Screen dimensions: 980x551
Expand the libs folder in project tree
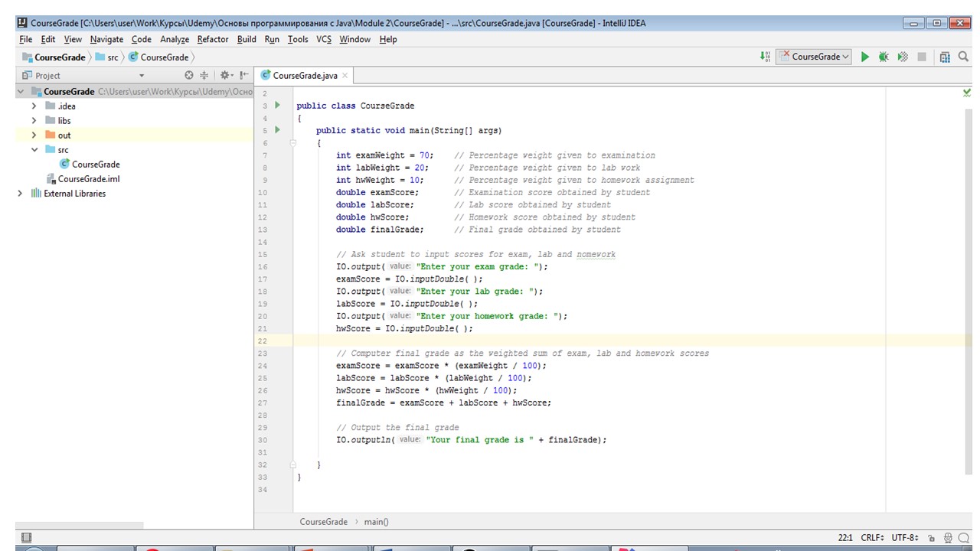(34, 121)
